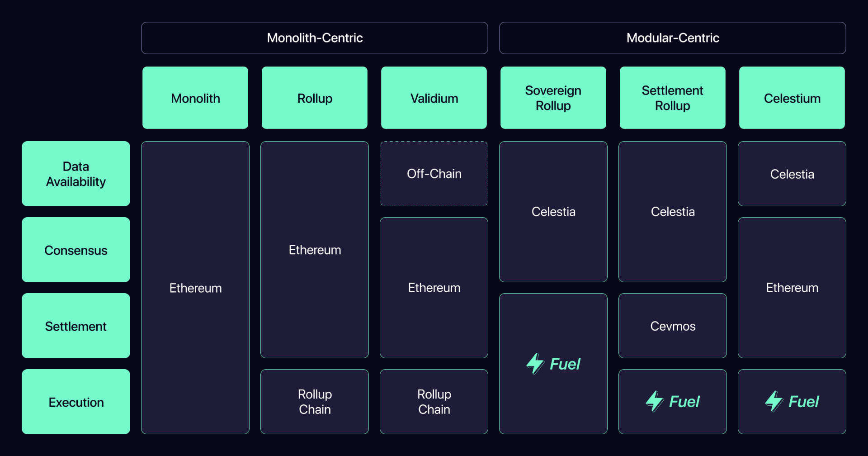Click Rollup Chain box under Validium
This screenshot has height=456, width=868.
click(434, 402)
